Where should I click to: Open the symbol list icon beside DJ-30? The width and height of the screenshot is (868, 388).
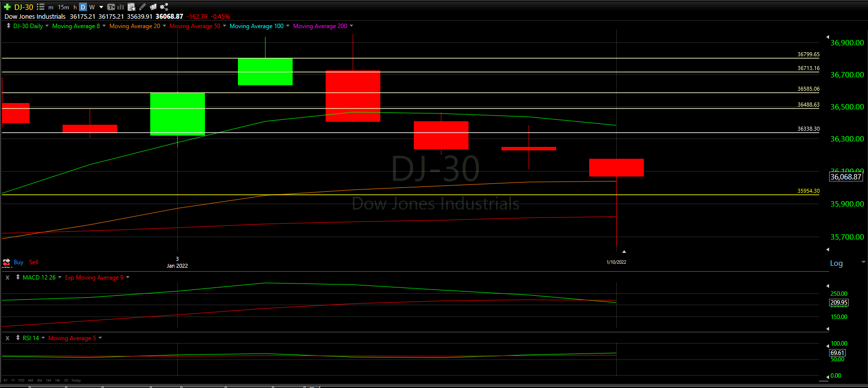coord(40,7)
